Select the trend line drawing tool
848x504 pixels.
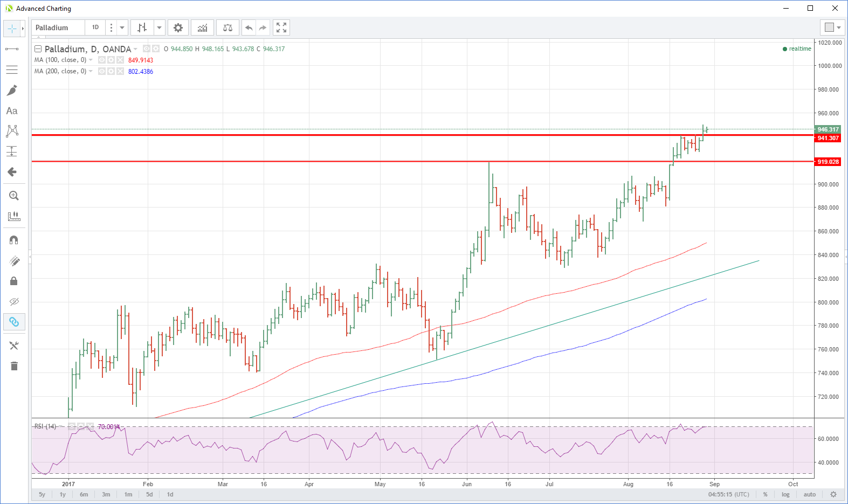click(x=12, y=49)
